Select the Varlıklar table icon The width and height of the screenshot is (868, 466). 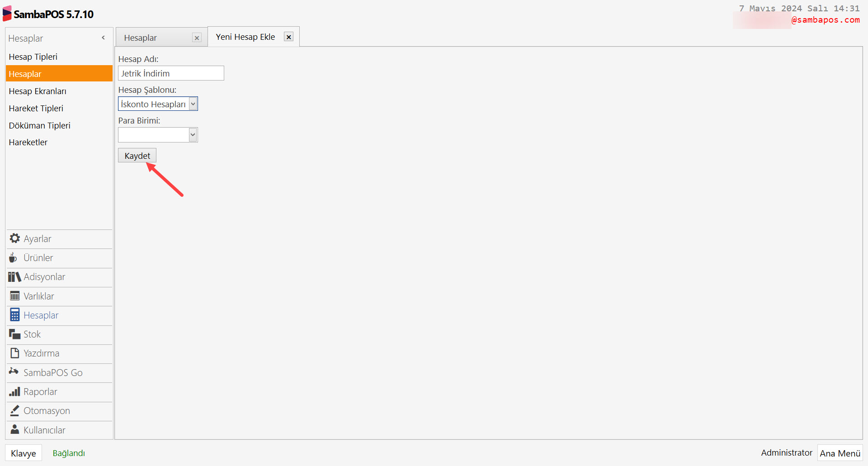pos(14,296)
